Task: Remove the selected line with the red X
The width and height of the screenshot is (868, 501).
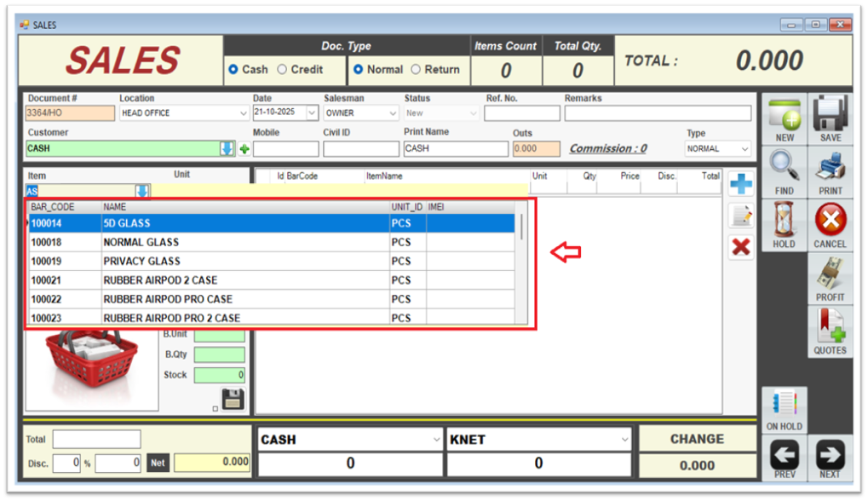Action: [739, 246]
